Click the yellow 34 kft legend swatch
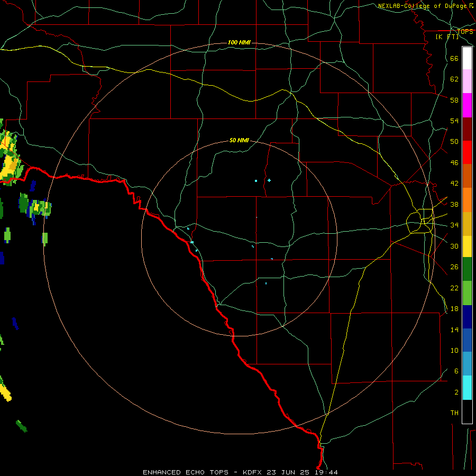 [467, 246]
